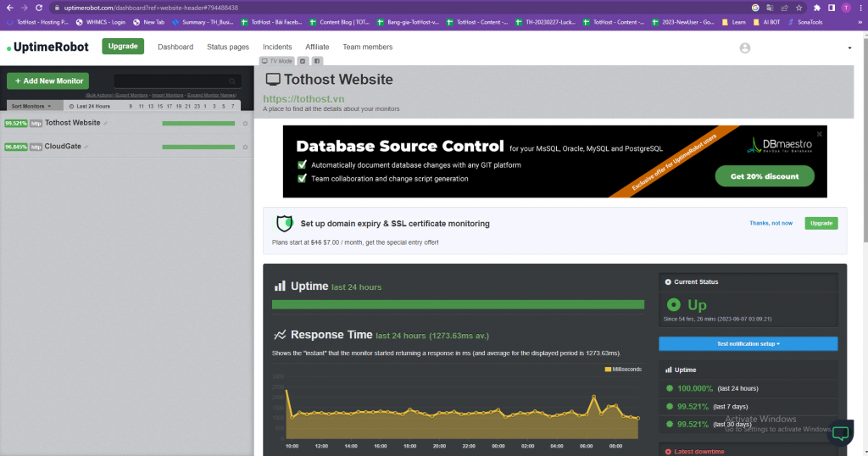Open the Test notification setup dropdown
The image size is (868, 456).
[748, 343]
